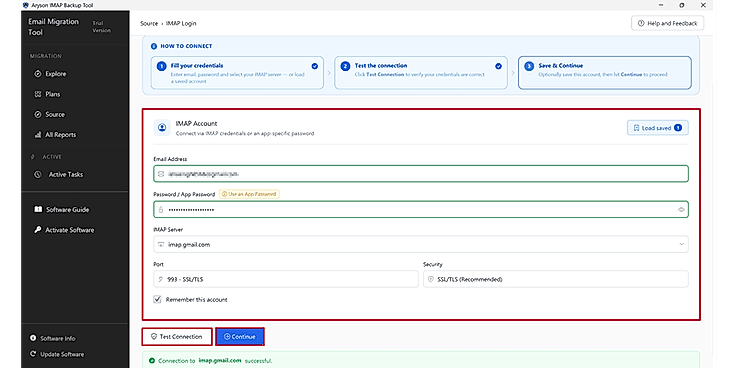Click the imap.gmail.com text in status message

[x=220, y=360]
